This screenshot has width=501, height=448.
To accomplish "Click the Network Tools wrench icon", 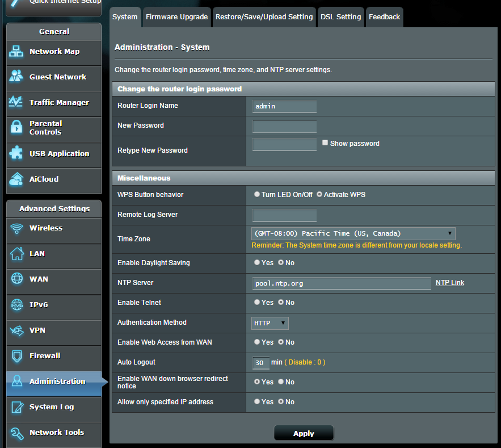I will click(17, 433).
